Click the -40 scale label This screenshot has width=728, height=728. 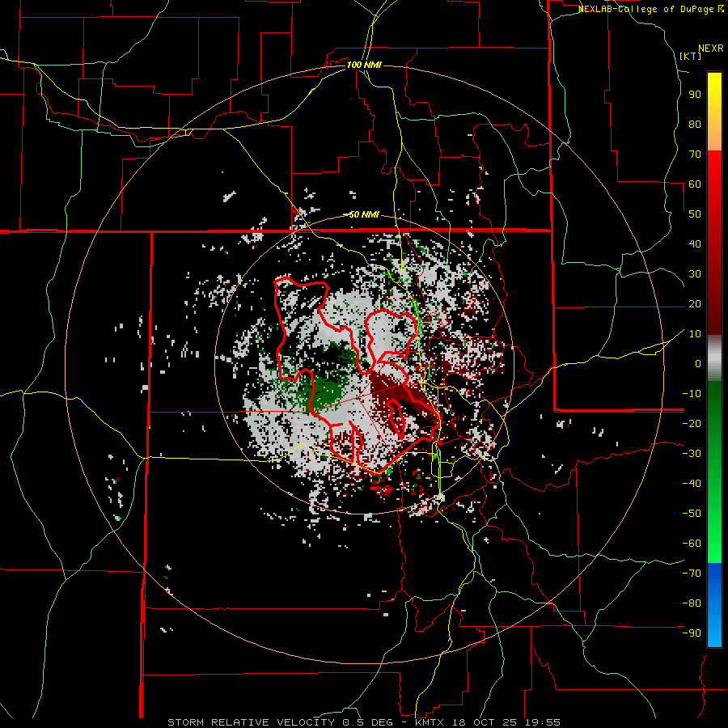point(692,484)
